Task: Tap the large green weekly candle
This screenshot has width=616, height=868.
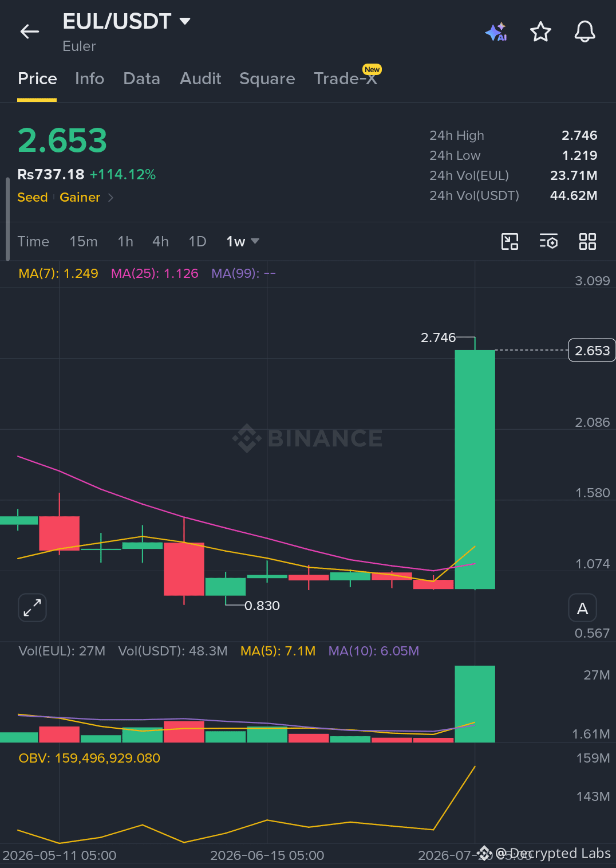Action: [x=475, y=469]
